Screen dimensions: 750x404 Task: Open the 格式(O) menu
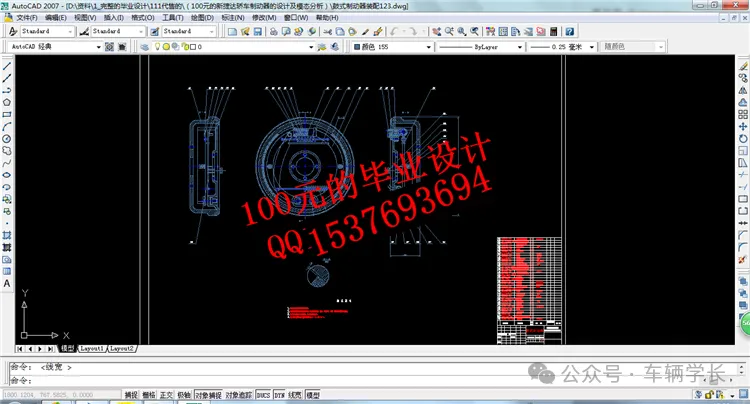coord(143,18)
